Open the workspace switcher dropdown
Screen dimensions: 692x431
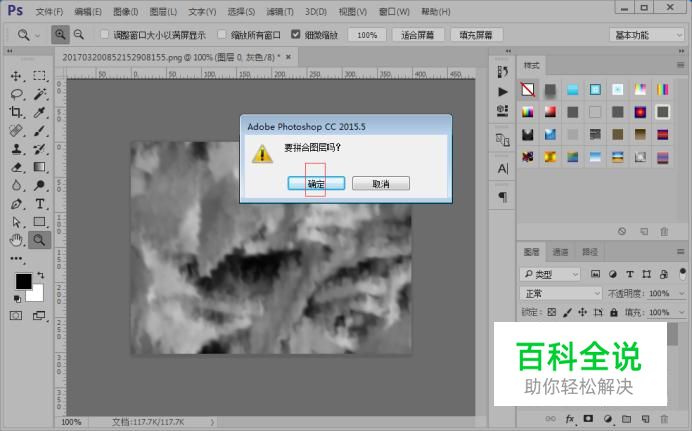[x=647, y=35]
